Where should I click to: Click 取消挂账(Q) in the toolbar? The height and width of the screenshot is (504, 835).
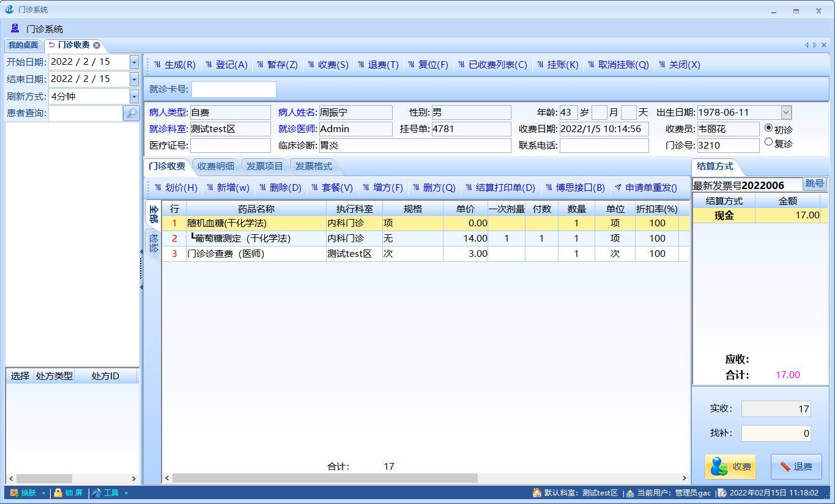618,65
